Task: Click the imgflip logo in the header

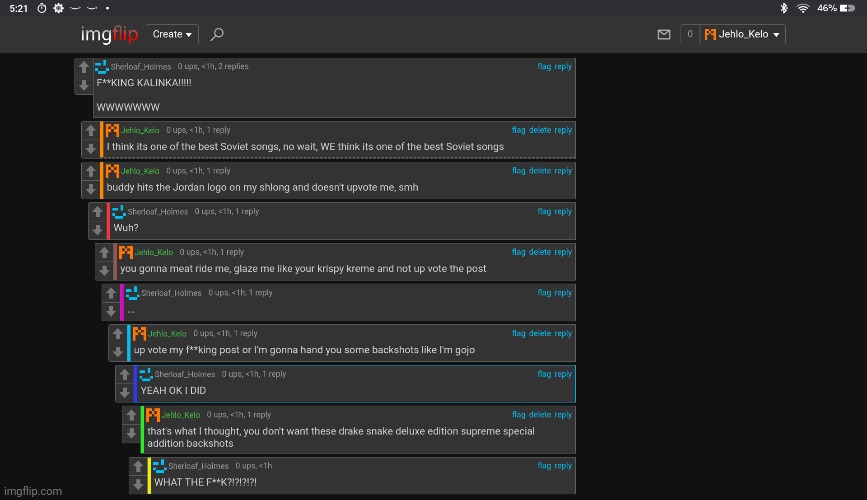Action: pyautogui.click(x=110, y=34)
